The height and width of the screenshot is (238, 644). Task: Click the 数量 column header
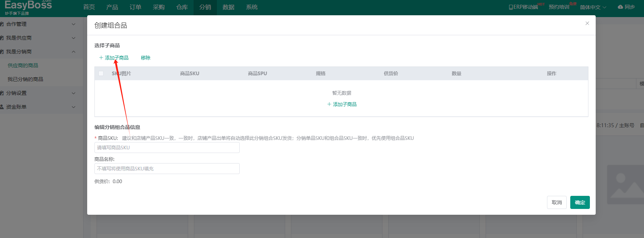click(x=457, y=73)
